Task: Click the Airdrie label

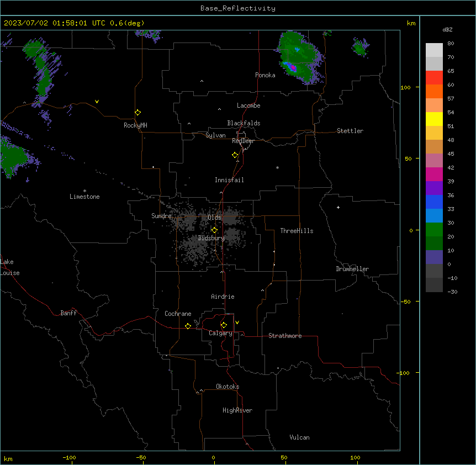Action: coord(223,297)
